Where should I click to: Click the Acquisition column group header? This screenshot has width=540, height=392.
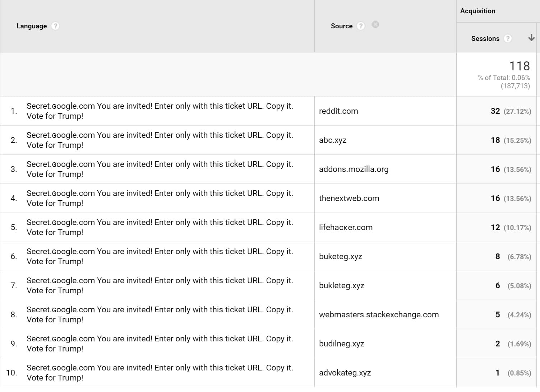(478, 11)
